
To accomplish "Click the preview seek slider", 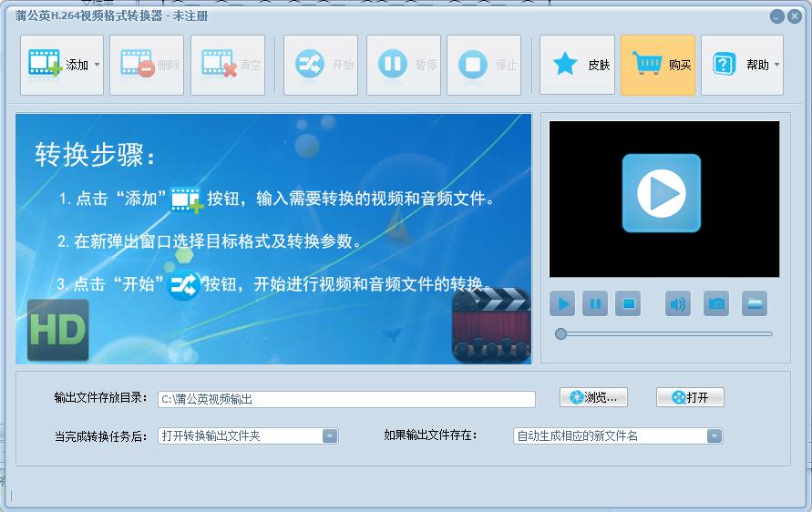I will (665, 334).
